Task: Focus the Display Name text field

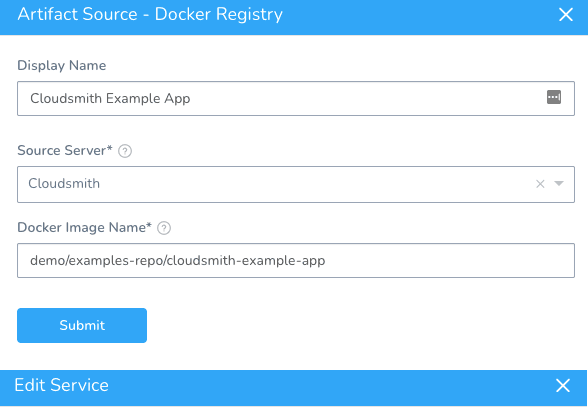Action: coord(296,98)
